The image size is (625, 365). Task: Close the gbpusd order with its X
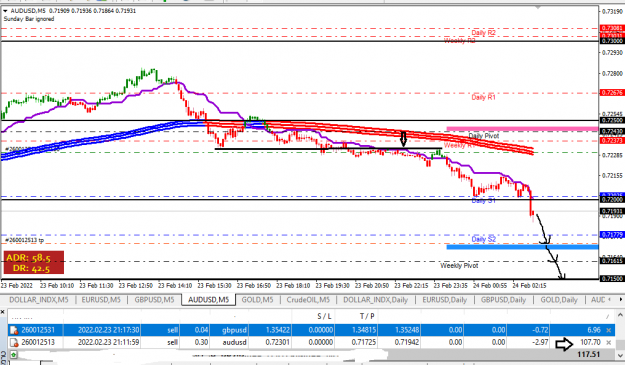(609, 330)
